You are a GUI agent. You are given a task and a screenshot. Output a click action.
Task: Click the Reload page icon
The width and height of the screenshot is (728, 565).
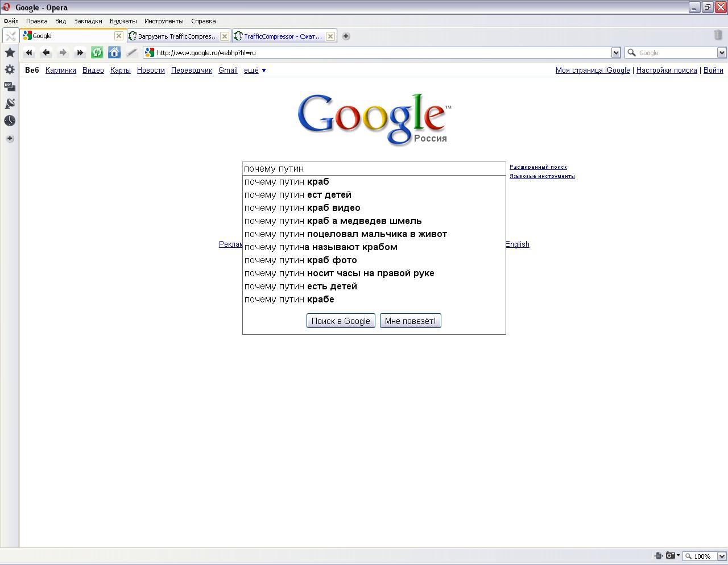click(97, 52)
